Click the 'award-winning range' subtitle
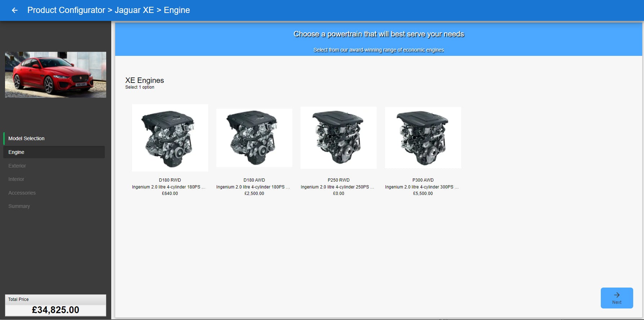 pyautogui.click(x=379, y=50)
